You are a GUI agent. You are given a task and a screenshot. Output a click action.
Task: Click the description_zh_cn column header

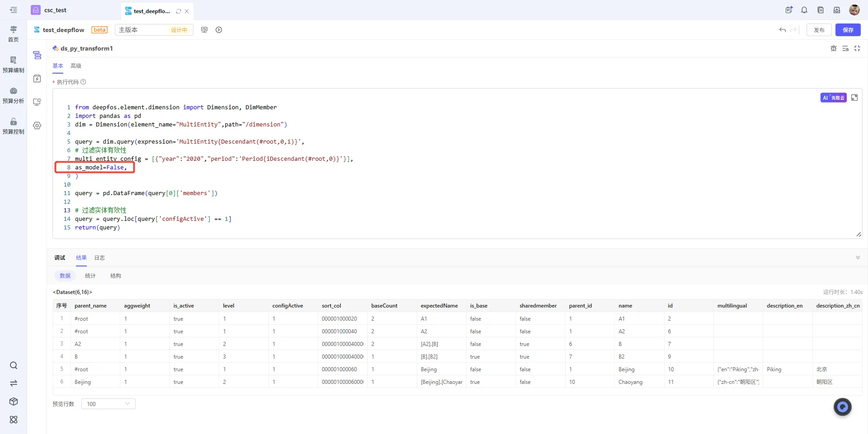(838, 306)
